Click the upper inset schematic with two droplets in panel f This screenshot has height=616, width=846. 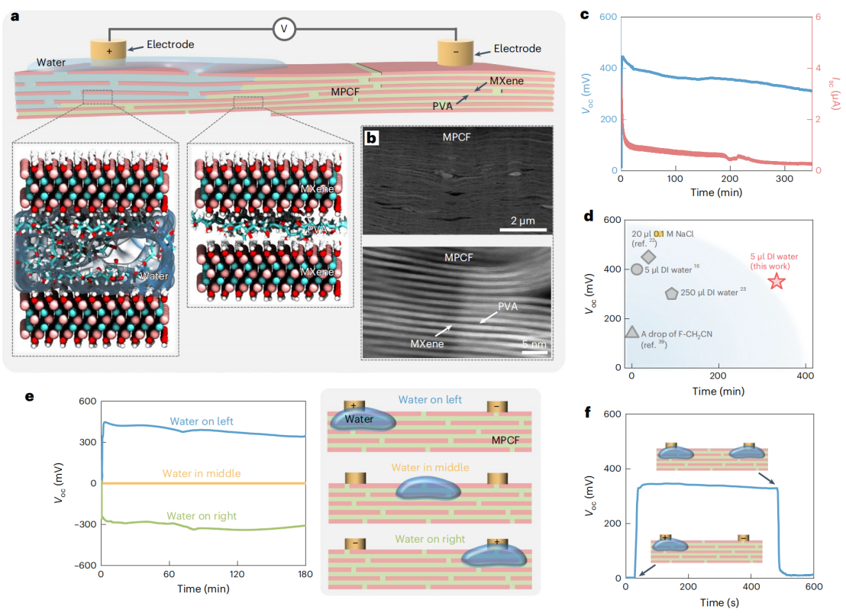click(712, 456)
